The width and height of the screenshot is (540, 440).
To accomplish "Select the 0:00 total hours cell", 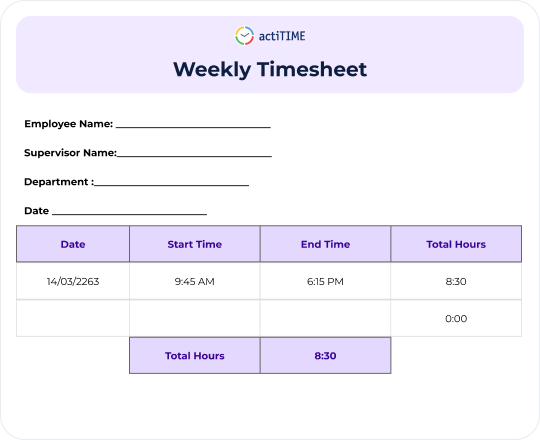I will coord(456,318).
